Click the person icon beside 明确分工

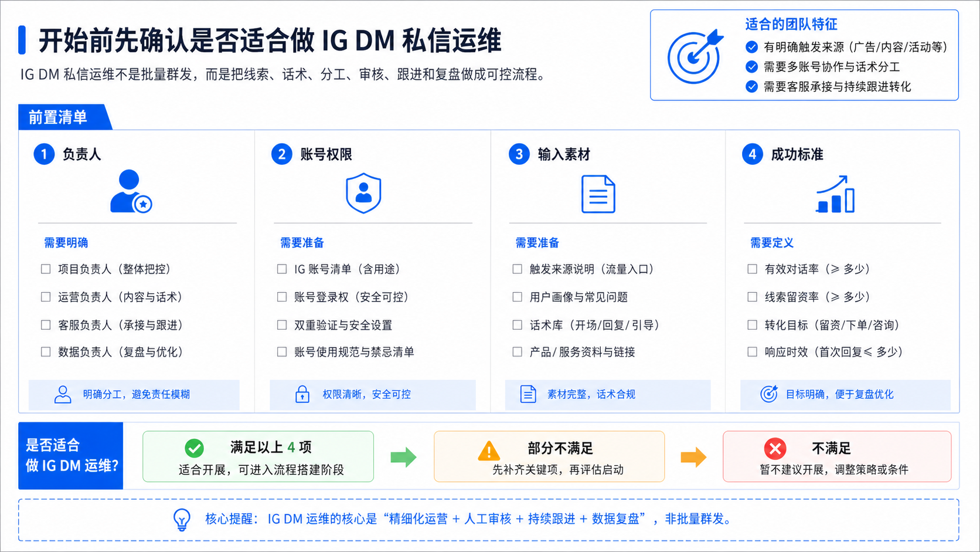[x=63, y=395]
